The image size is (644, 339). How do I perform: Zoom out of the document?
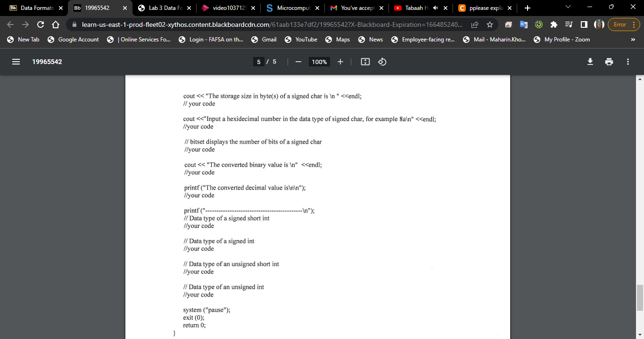coord(298,61)
